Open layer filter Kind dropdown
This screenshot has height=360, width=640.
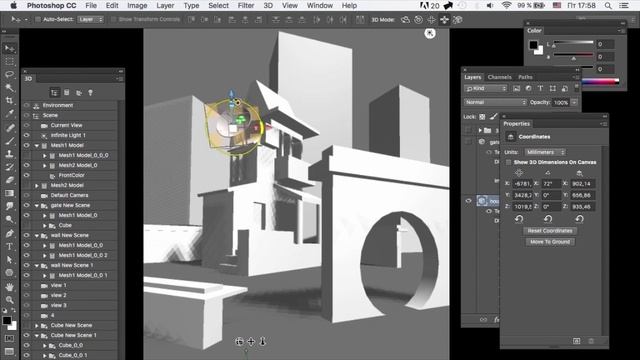[485, 88]
